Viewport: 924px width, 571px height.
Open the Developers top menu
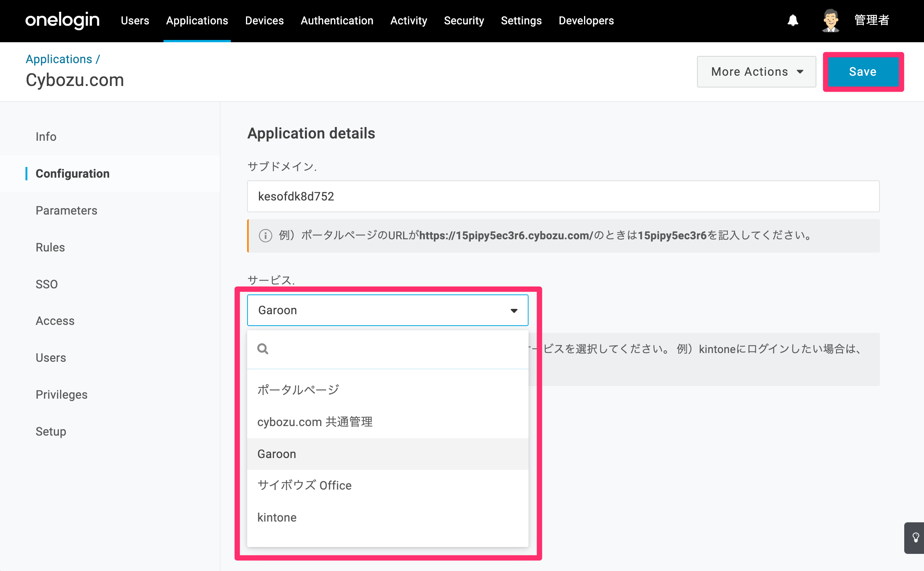click(586, 21)
